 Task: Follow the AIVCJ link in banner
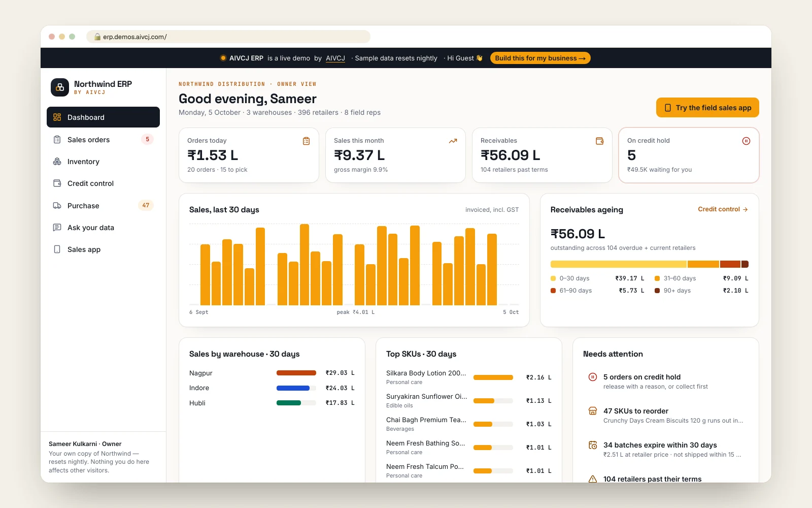pyautogui.click(x=335, y=58)
